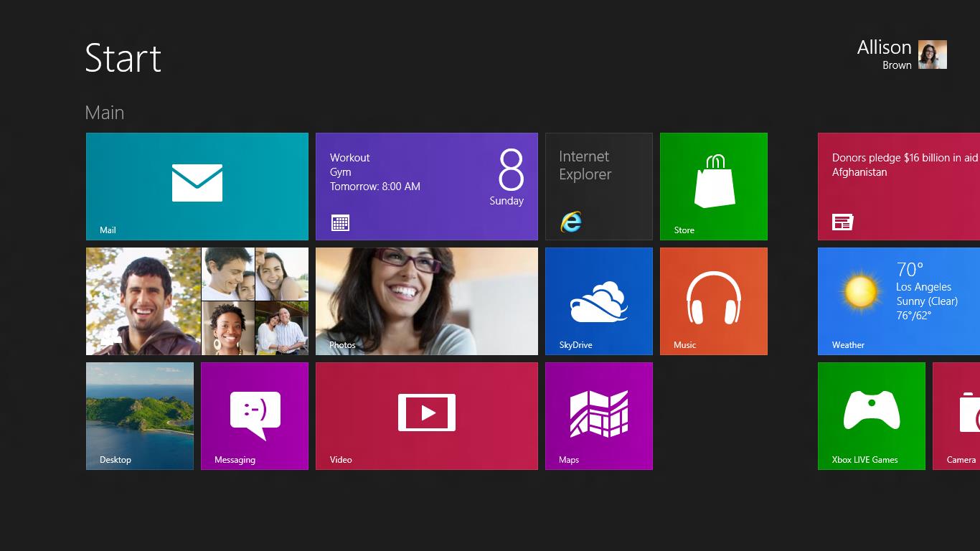Click the large smiling man photo
Viewport: 980px width, 551px height.
[143, 301]
